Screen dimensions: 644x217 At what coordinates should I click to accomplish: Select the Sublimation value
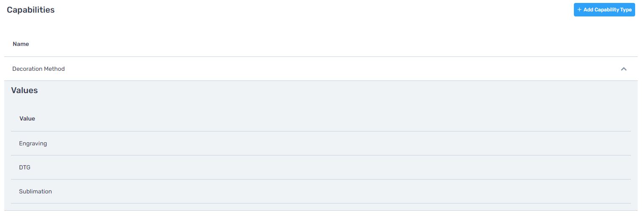tap(35, 191)
